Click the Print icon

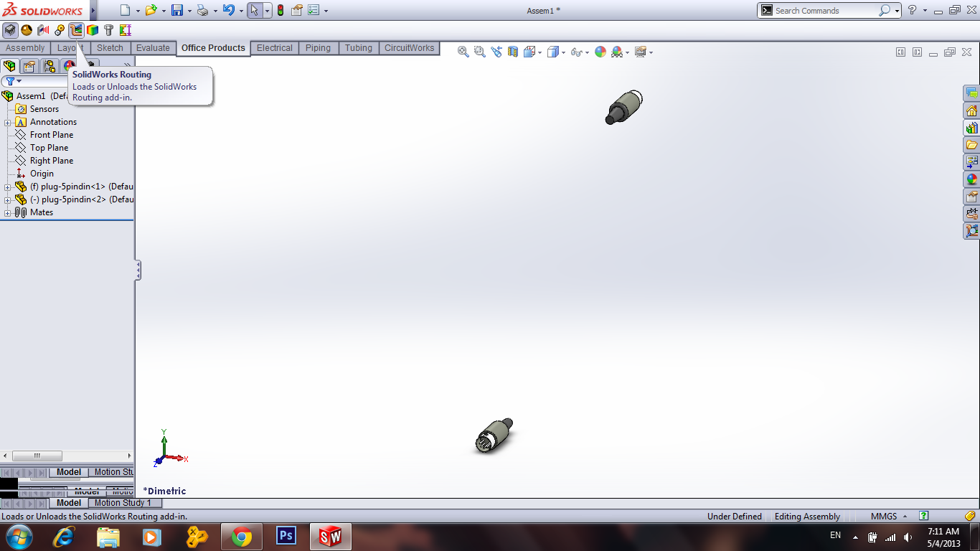202,10
